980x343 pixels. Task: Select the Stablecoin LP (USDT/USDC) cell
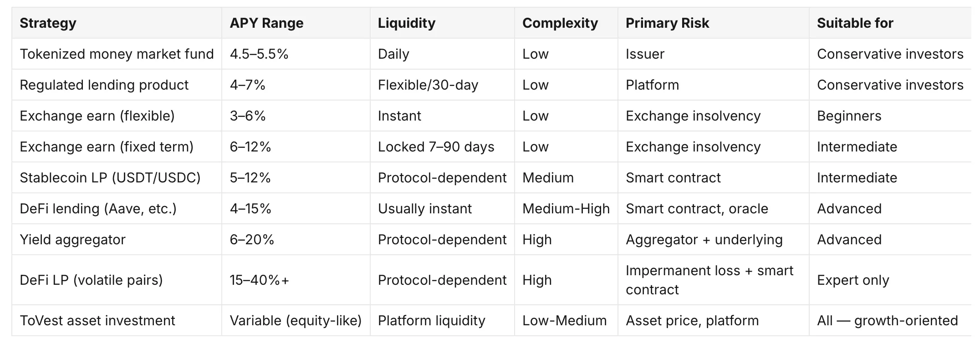click(x=117, y=177)
